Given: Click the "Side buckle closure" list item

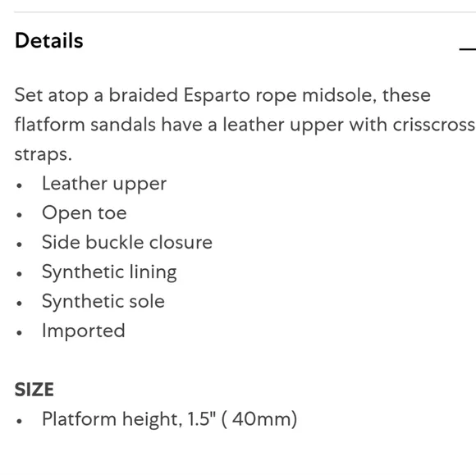Looking at the screenshot, I should click(x=127, y=242).
